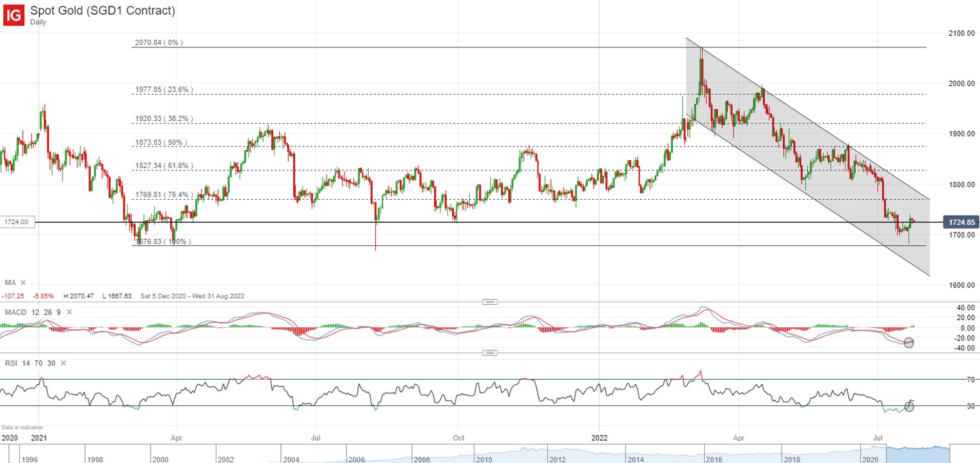Click the IG logo icon
This screenshot has width=980, height=463.
pos(15,15)
